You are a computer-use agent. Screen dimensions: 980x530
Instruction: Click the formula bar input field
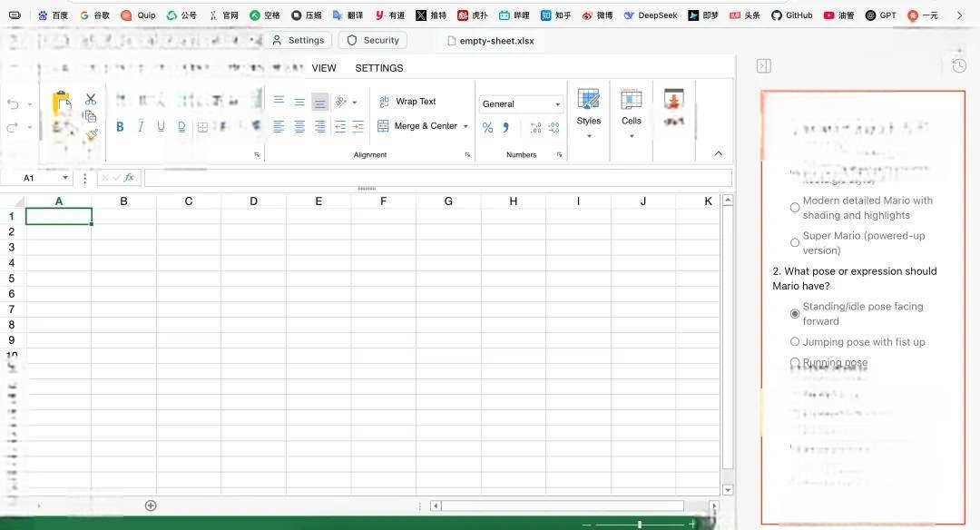[438, 178]
